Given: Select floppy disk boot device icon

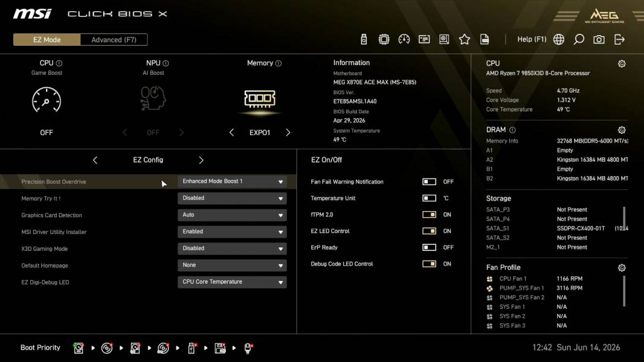Looking at the screenshot, I should coord(220,348).
